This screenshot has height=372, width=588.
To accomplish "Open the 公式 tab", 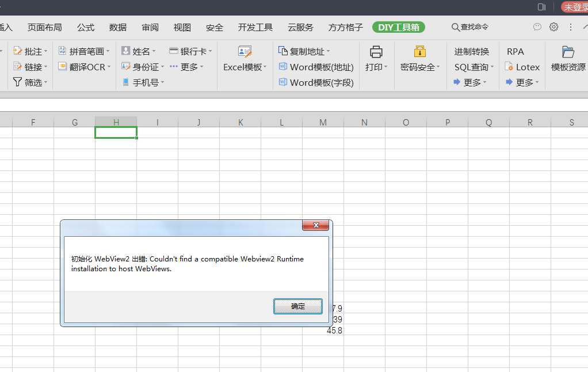I will tap(86, 28).
